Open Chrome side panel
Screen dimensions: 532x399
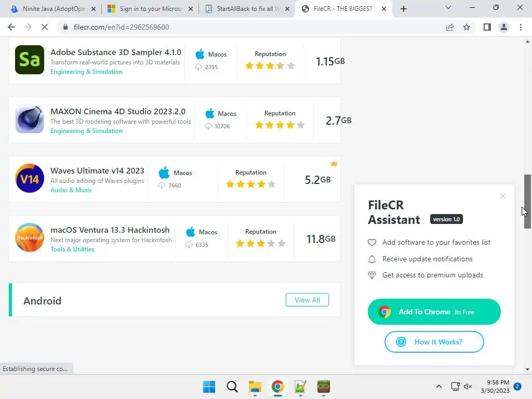click(x=487, y=27)
